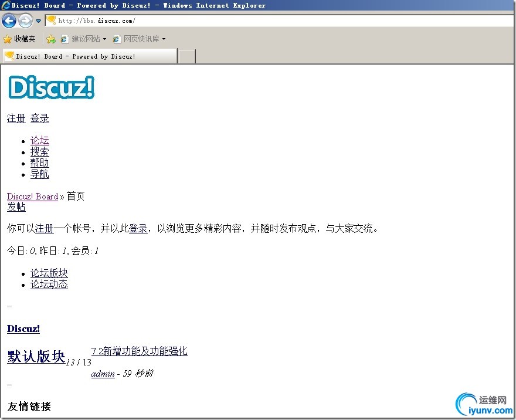The height and width of the screenshot is (420, 516).
Task: Click the 13 / 13 post count
Action: coord(79,363)
